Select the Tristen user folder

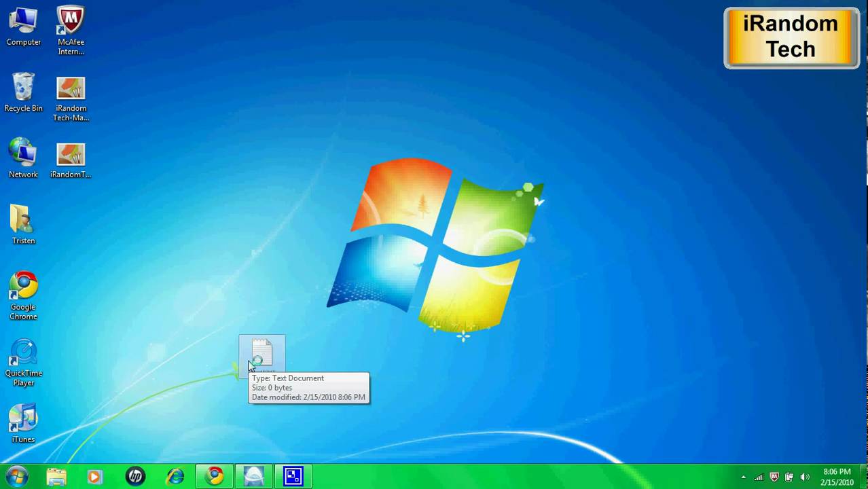23,225
